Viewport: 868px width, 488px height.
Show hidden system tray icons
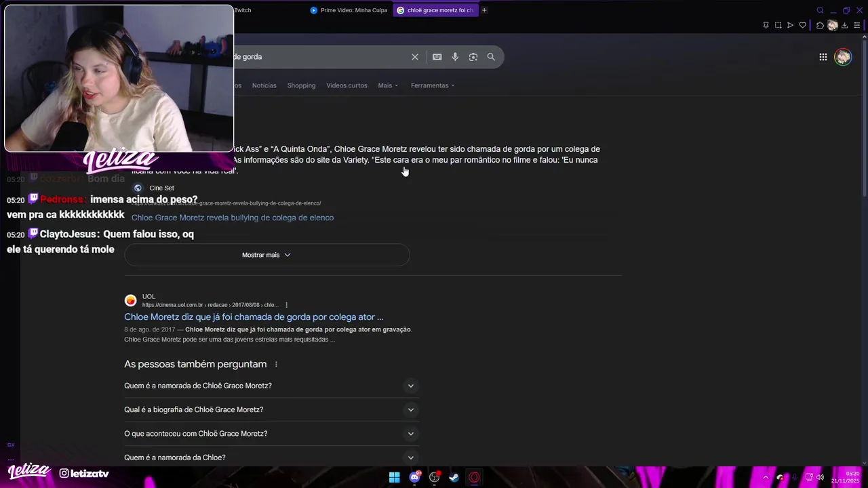(x=766, y=477)
